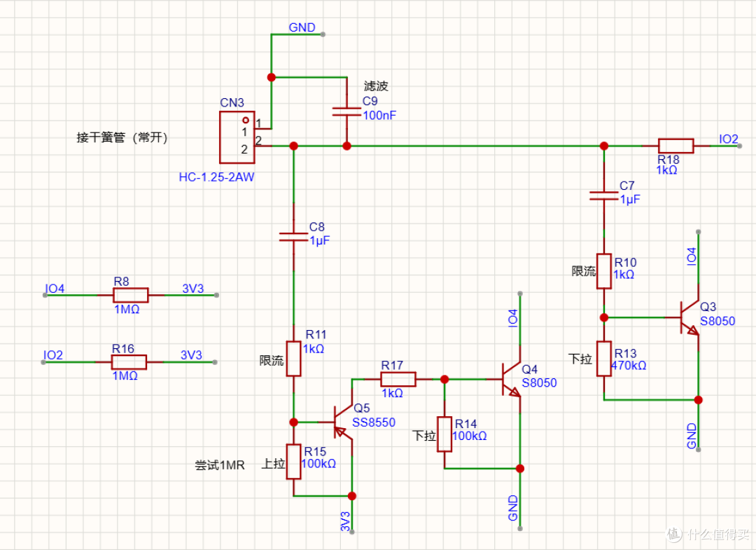The width and height of the screenshot is (756, 550).
Task: Click the junction dot above C7
Action: coord(603,146)
